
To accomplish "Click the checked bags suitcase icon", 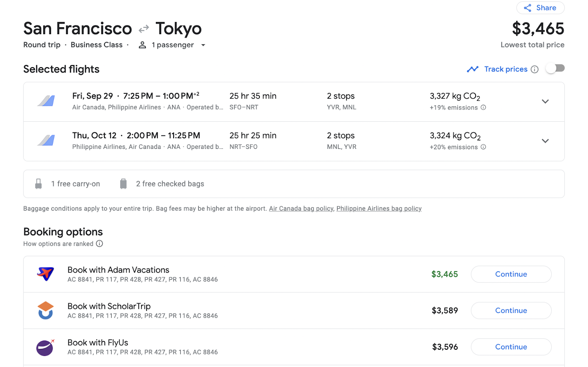I will click(123, 184).
